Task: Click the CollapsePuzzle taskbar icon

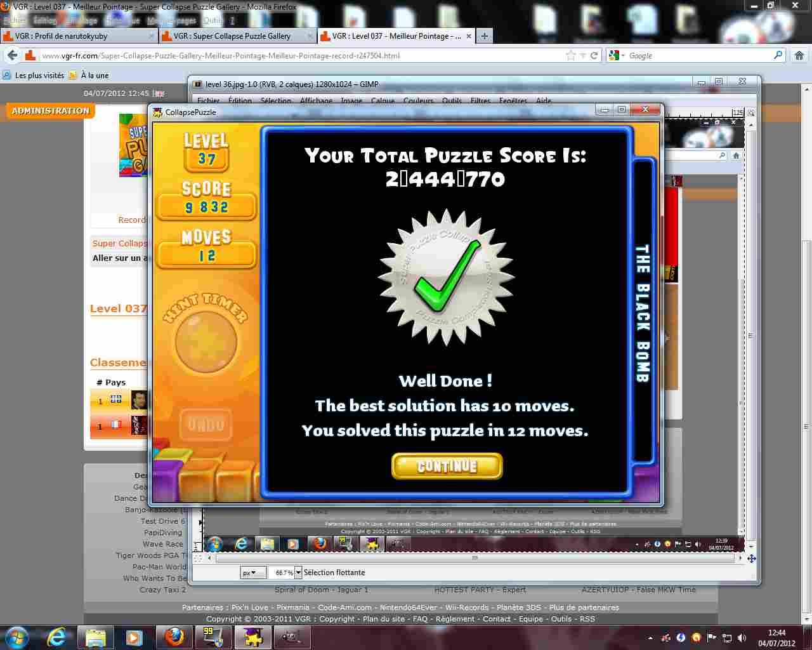Action: (252, 637)
